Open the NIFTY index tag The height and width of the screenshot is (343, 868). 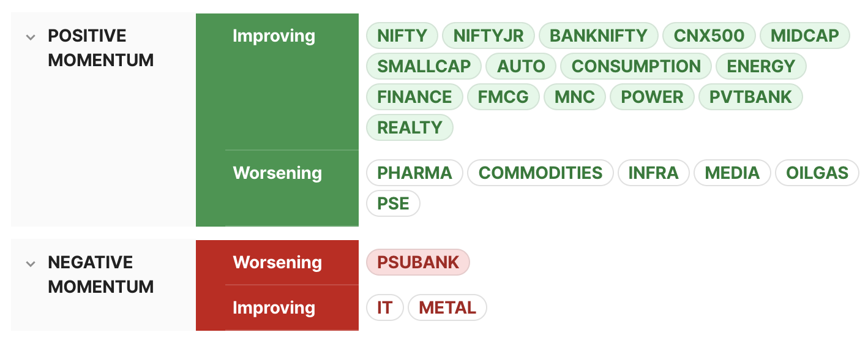pos(402,36)
